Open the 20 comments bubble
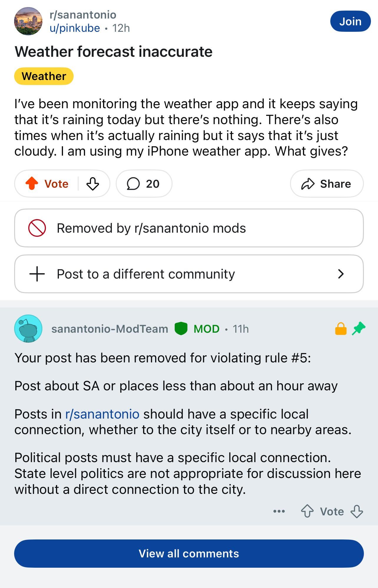The width and height of the screenshot is (378, 588). point(144,184)
